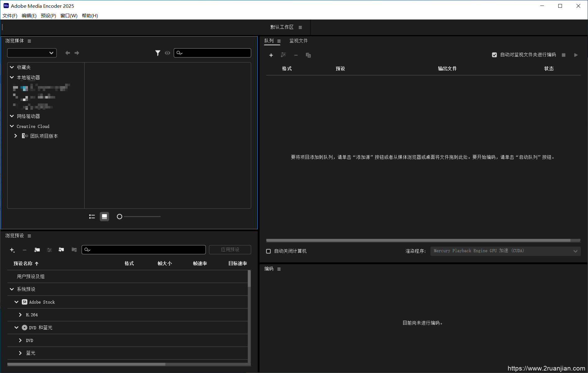Open the 帮助(H) menu
The height and width of the screenshot is (373, 588).
pyautogui.click(x=90, y=16)
